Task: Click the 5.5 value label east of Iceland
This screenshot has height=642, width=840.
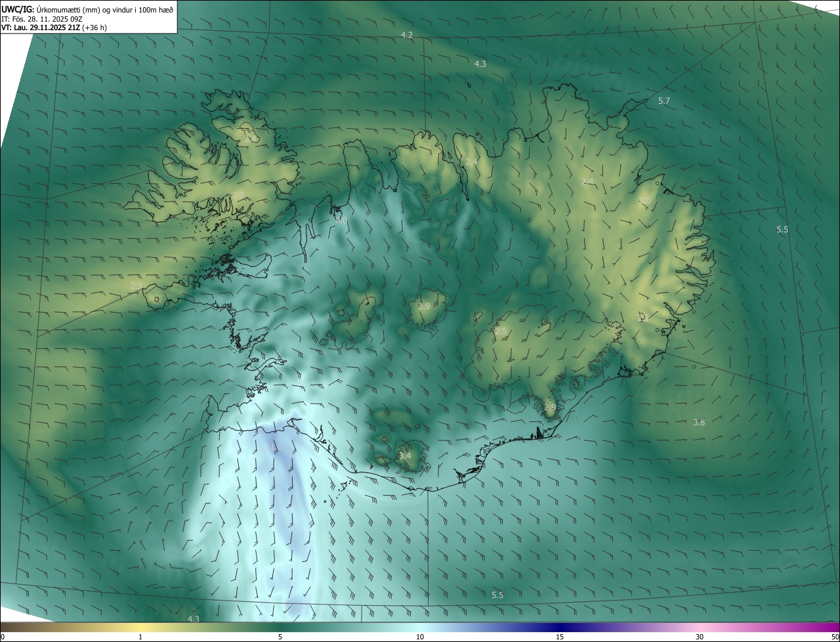Action: [x=782, y=230]
